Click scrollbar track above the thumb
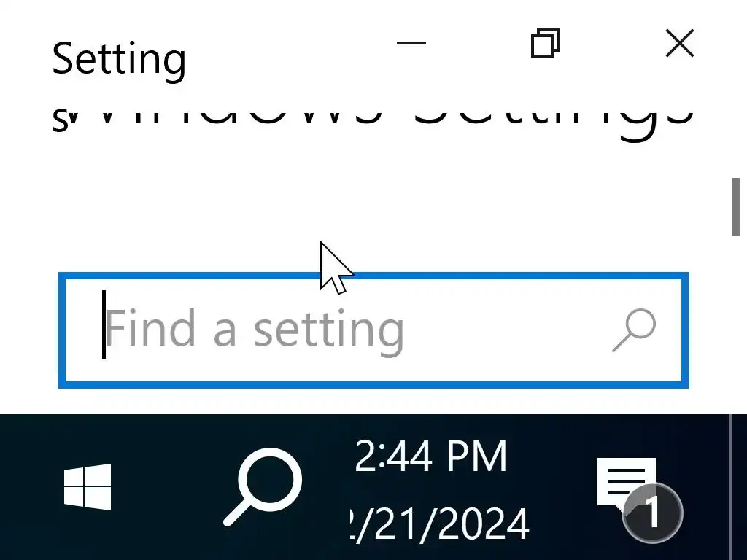The height and width of the screenshot is (560, 747). (735, 138)
